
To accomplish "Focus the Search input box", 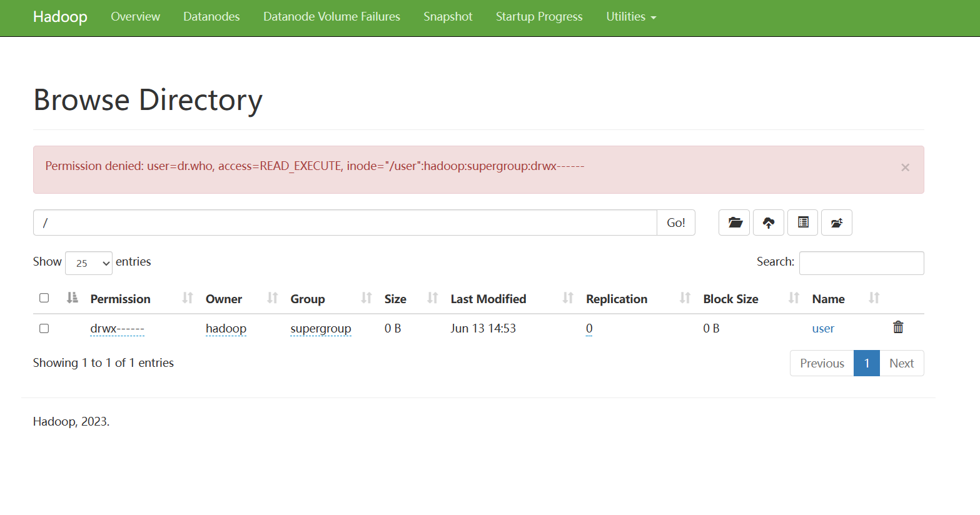I will [861, 263].
